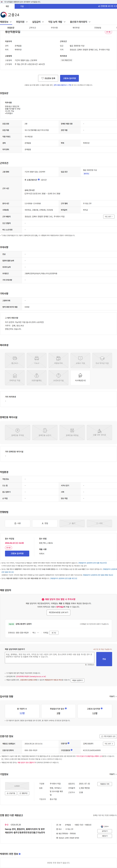Select the 건물 내부 경사로 icon

click(99, 433)
